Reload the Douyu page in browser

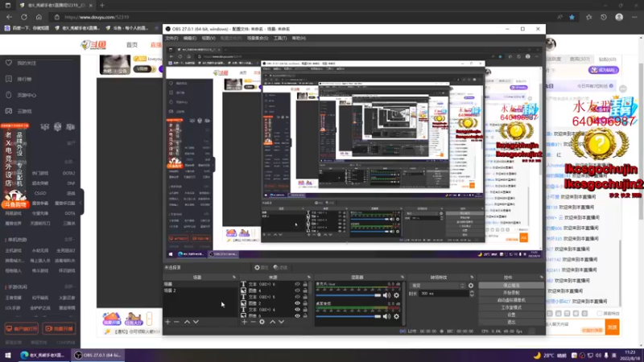click(x=24, y=17)
